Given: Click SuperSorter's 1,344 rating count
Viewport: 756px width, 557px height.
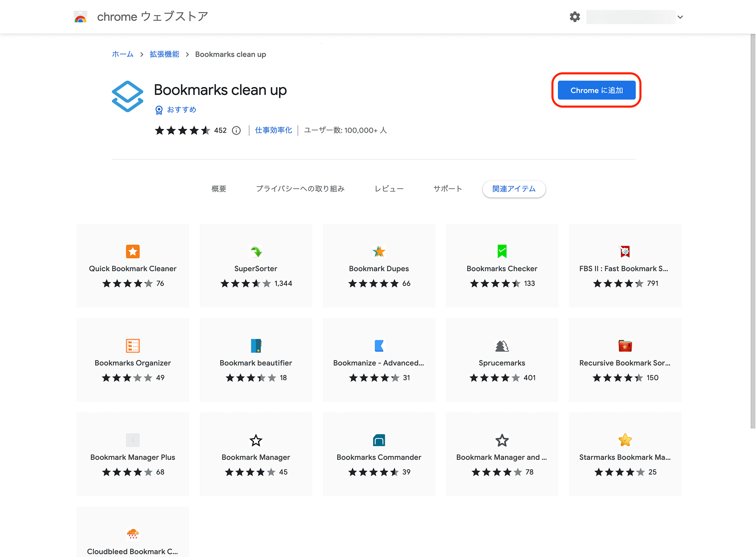Looking at the screenshot, I should pyautogui.click(x=283, y=284).
